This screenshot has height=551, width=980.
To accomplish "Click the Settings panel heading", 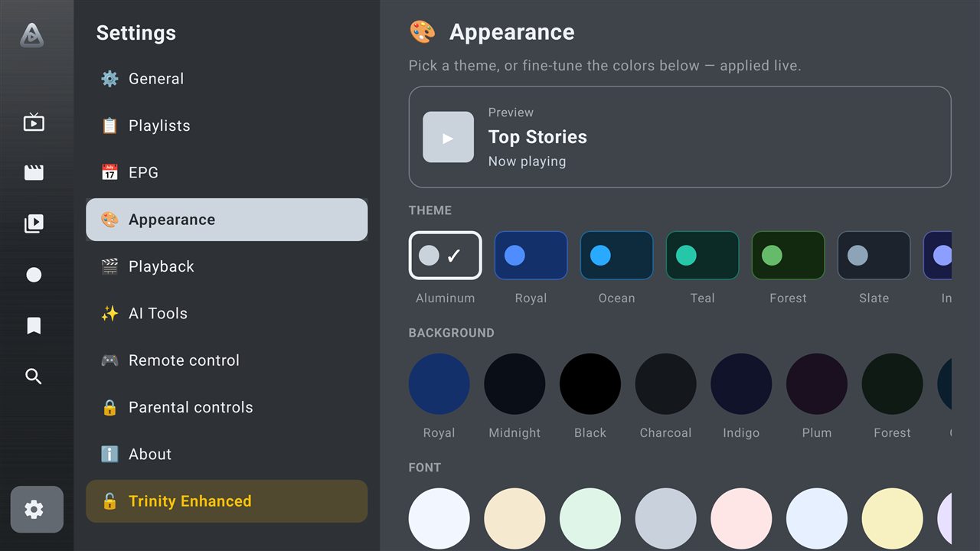I will 136,33.
